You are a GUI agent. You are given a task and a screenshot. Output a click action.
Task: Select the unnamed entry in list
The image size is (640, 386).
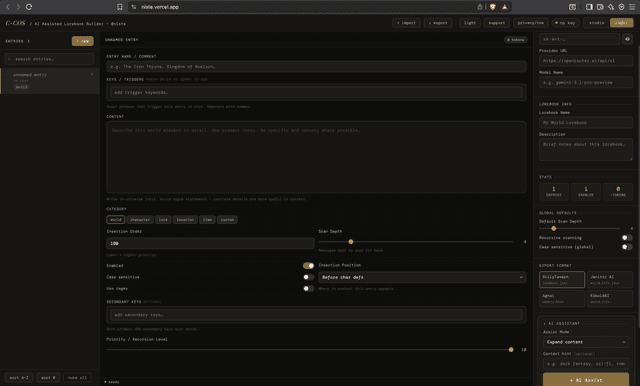49,81
